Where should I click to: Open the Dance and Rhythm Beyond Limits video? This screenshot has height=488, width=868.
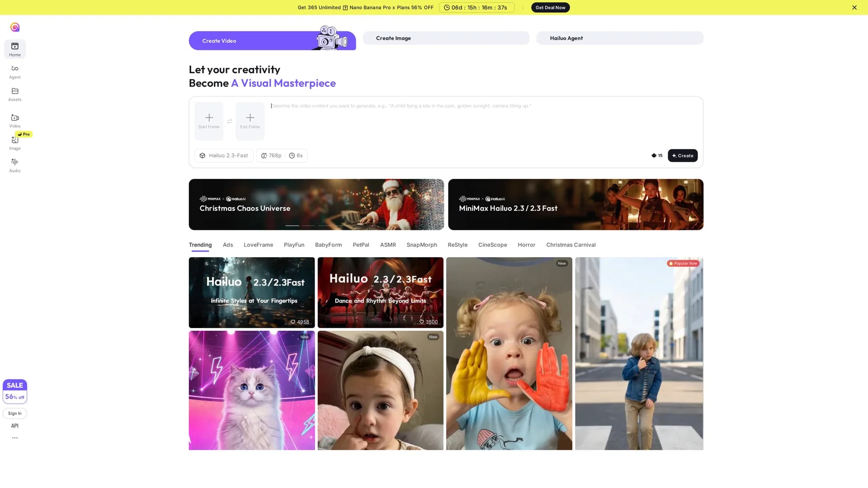[380, 292]
